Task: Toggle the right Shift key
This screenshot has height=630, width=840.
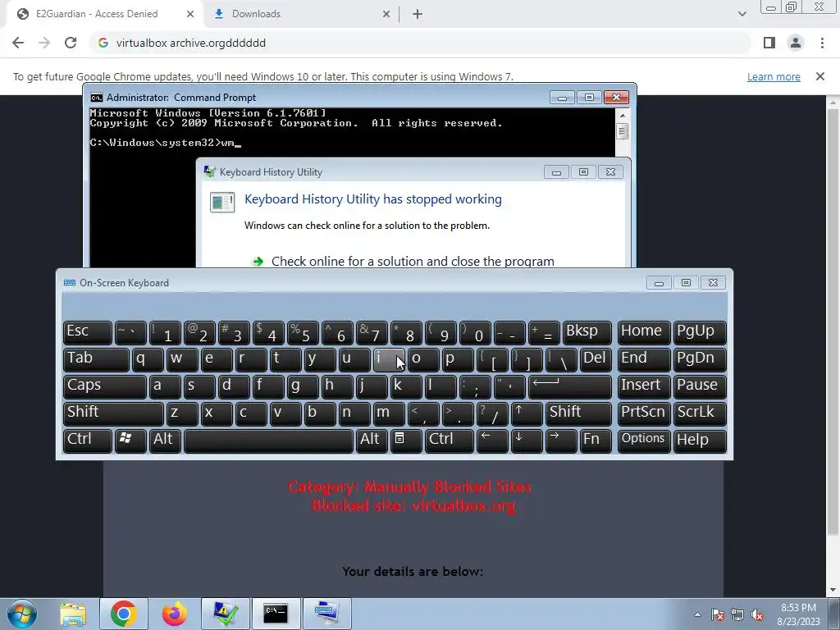Action: pos(578,413)
